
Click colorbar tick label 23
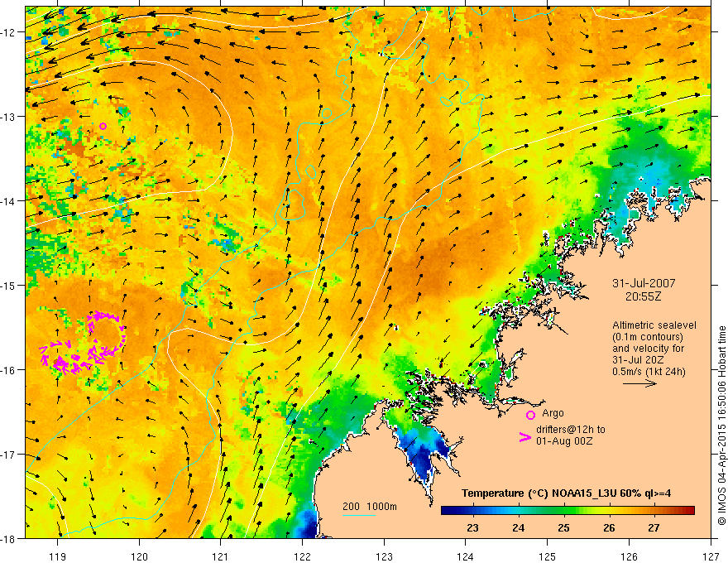point(472,528)
